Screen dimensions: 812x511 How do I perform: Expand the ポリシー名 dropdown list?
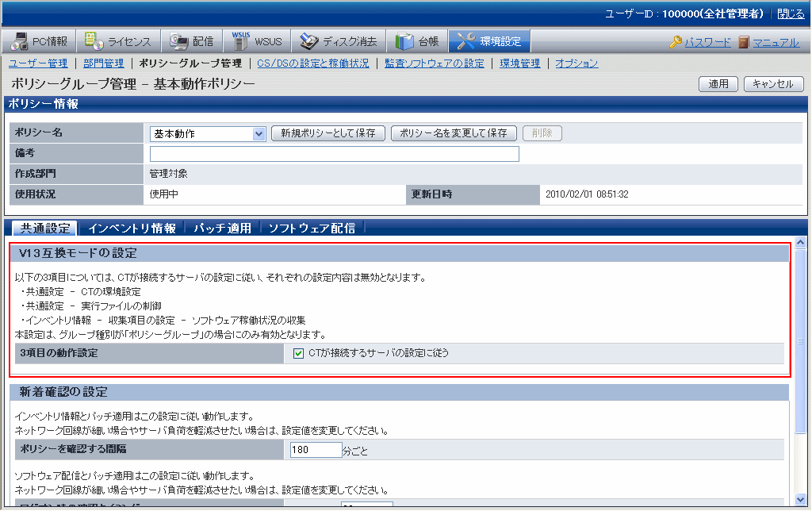tap(259, 134)
